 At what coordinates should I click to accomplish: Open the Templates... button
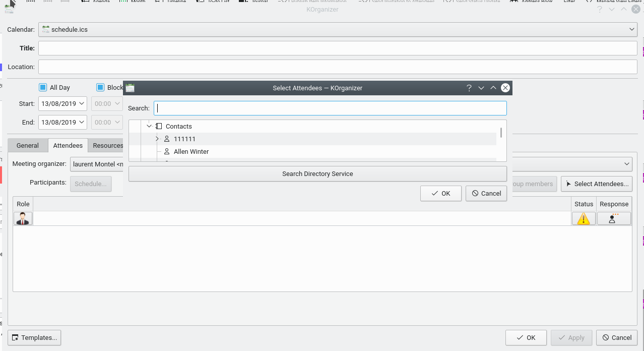(34, 338)
